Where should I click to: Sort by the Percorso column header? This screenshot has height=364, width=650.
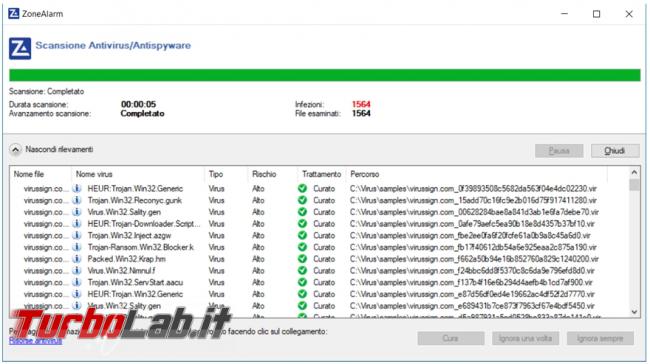tap(364, 174)
